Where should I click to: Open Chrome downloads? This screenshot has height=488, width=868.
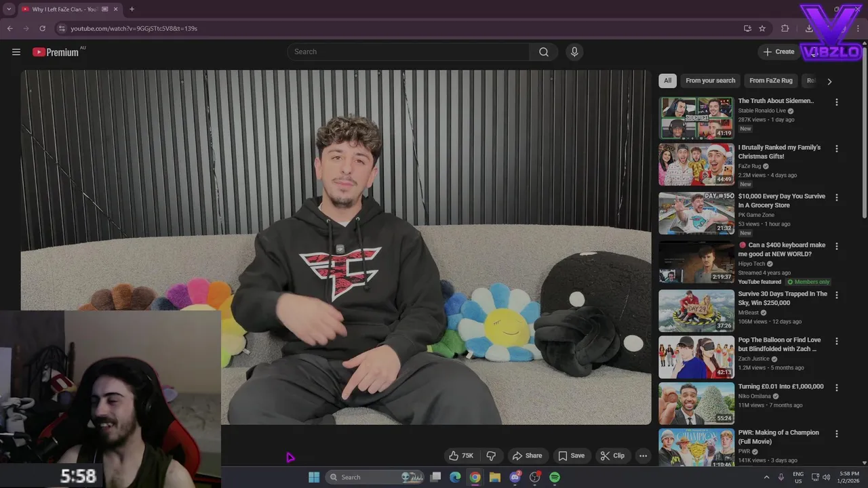click(809, 28)
